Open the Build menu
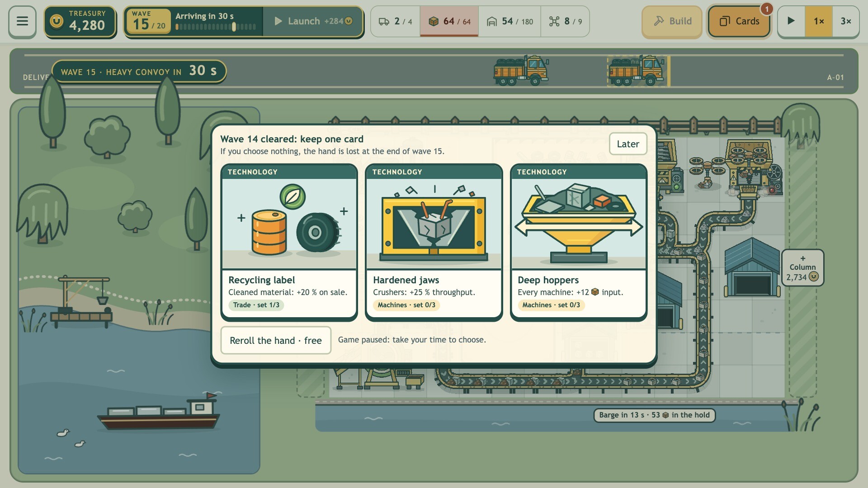The width and height of the screenshot is (868, 488). point(672,21)
